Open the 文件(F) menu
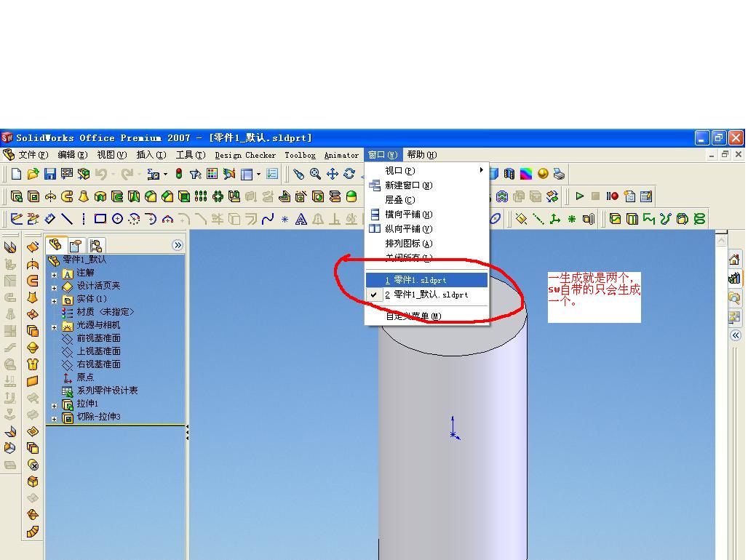The image size is (748, 560). click(x=33, y=155)
